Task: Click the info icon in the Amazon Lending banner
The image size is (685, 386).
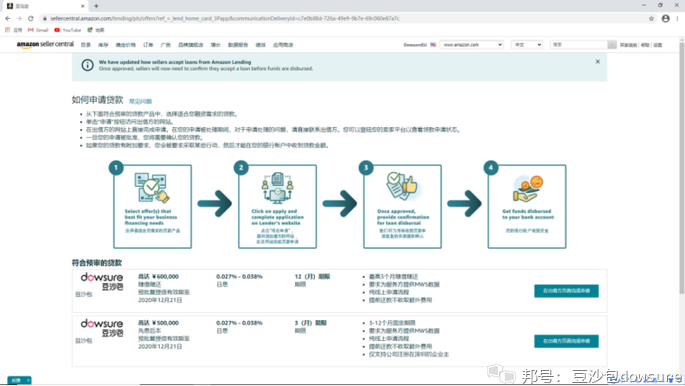Action: coord(87,65)
